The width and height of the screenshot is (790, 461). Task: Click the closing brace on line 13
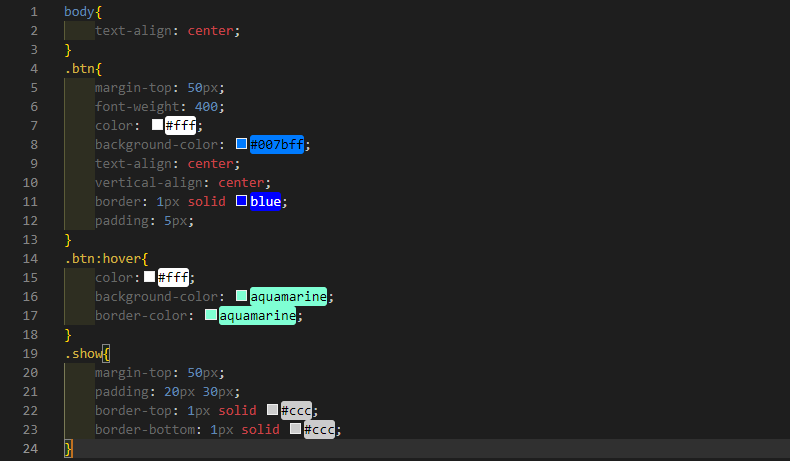pos(68,240)
